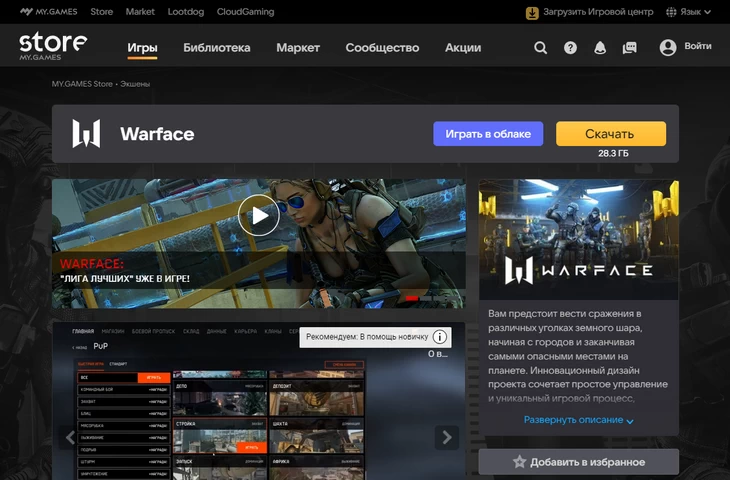Follow Экшены breadcrumb link

[135, 84]
